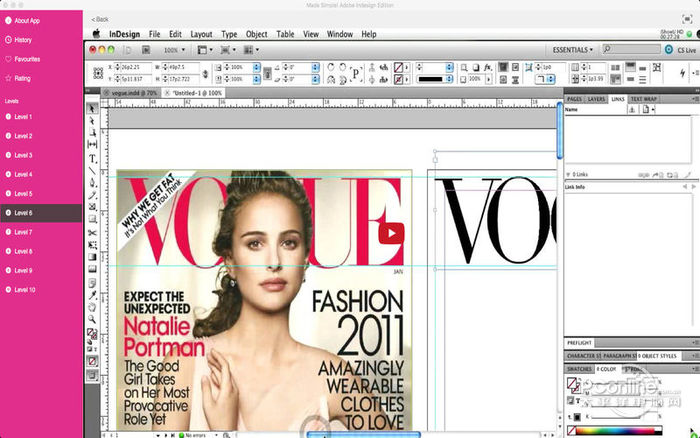Open the zoom level 100% dropdown
700x438 pixels.
click(174, 50)
